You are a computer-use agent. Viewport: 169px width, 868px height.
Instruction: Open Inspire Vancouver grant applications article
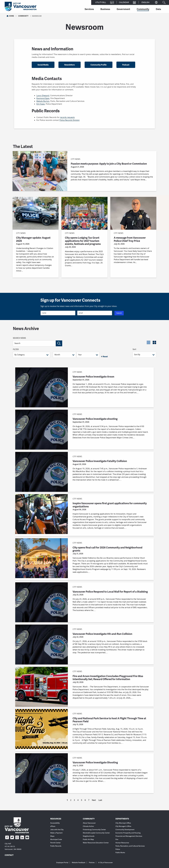(x=110, y=505)
